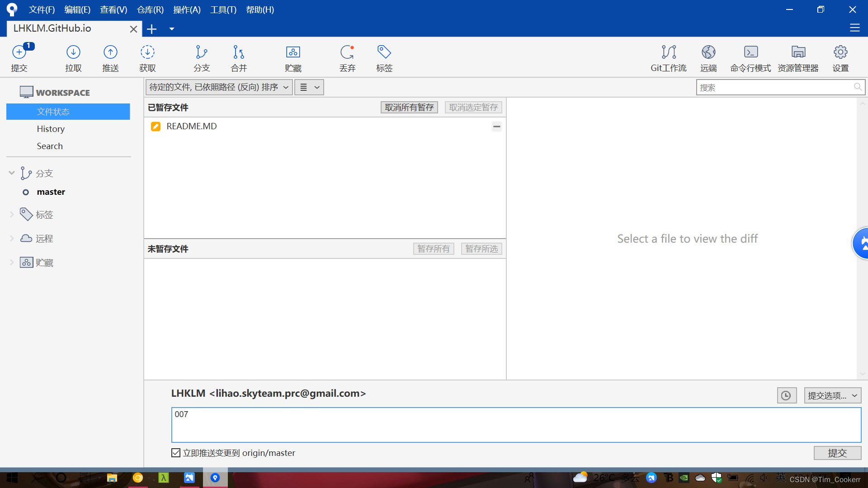This screenshot has width=868, height=488.
Task: Open the 仓库(R) menu
Action: click(x=150, y=9)
